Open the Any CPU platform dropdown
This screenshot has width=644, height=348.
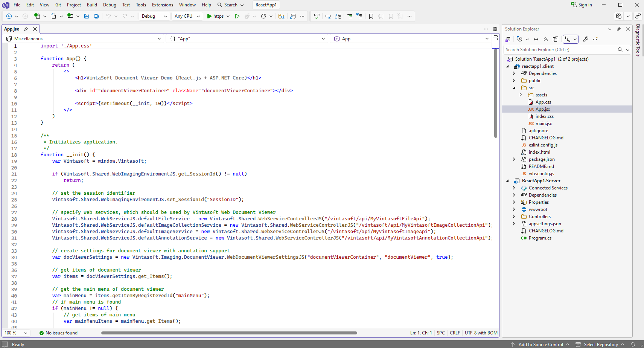pos(187,16)
